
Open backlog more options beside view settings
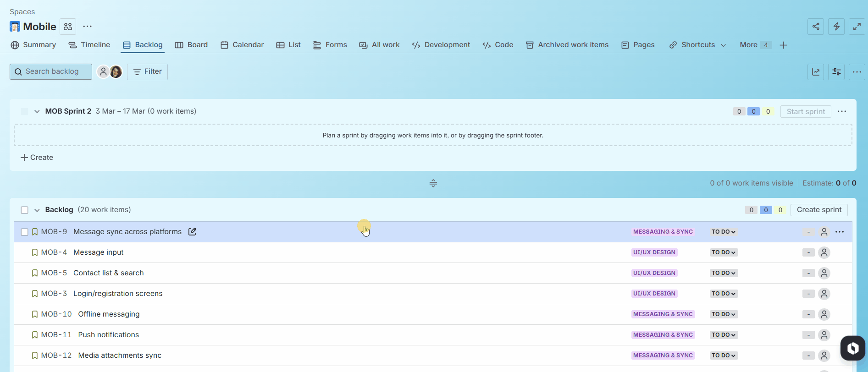click(857, 72)
